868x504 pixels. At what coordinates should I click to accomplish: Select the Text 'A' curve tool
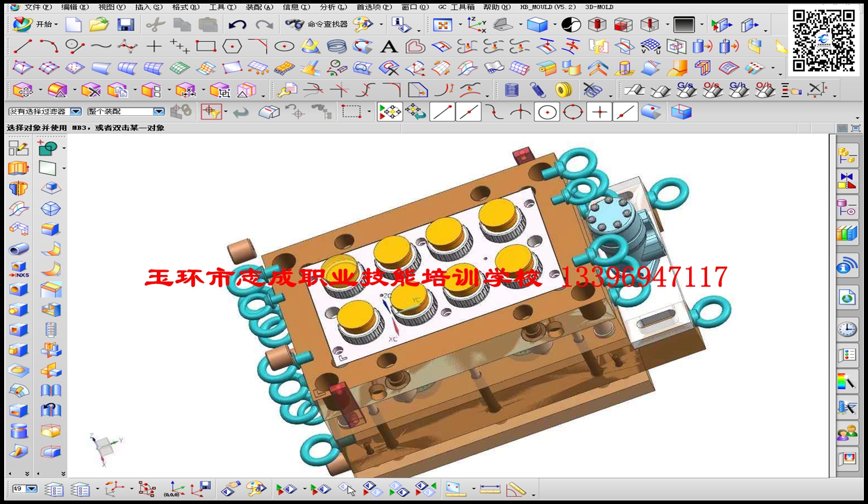tap(389, 46)
